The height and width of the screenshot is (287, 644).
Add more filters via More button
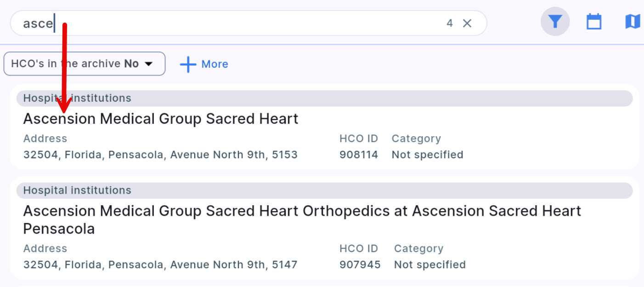click(215, 64)
